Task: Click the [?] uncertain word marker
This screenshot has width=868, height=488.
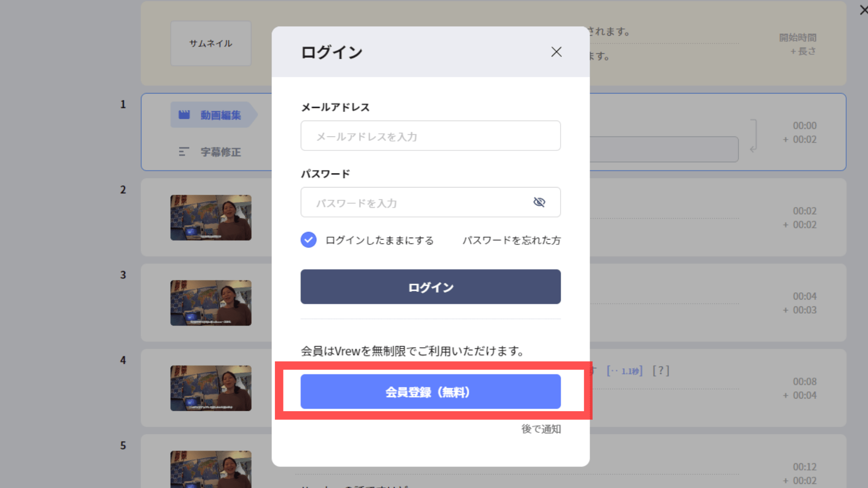Action: 661,371
